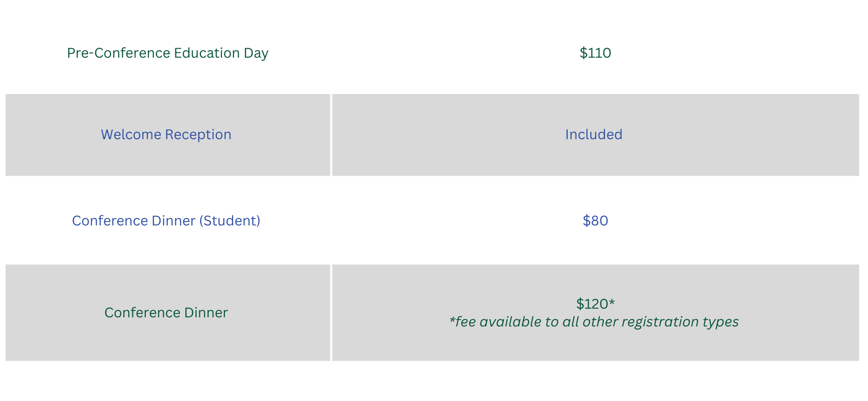Click the $80 student dinner price

[595, 221]
